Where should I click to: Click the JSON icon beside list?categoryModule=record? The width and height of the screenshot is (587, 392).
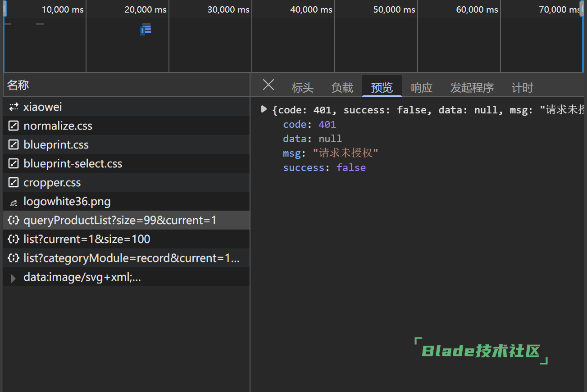click(14, 258)
